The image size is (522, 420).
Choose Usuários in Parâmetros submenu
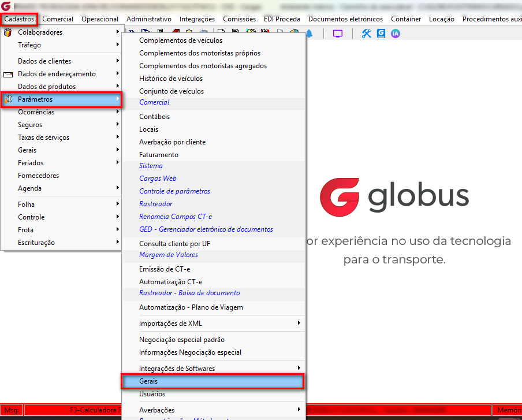[214, 394]
